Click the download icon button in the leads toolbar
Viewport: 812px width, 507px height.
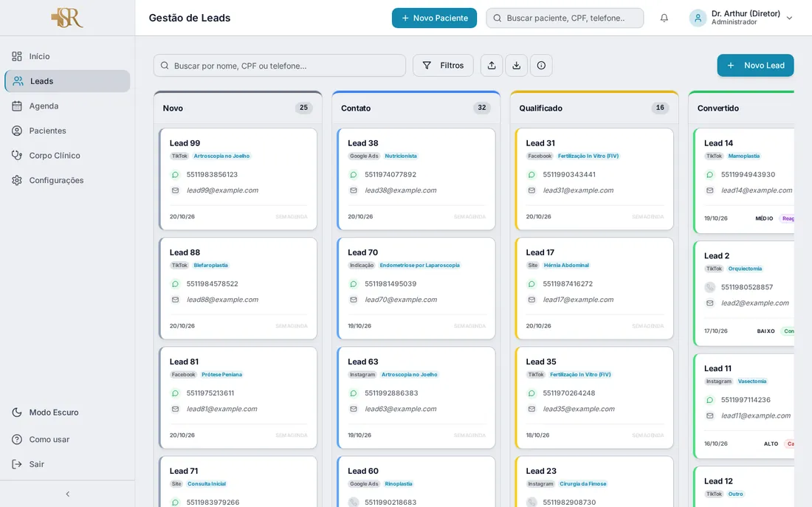[516, 65]
